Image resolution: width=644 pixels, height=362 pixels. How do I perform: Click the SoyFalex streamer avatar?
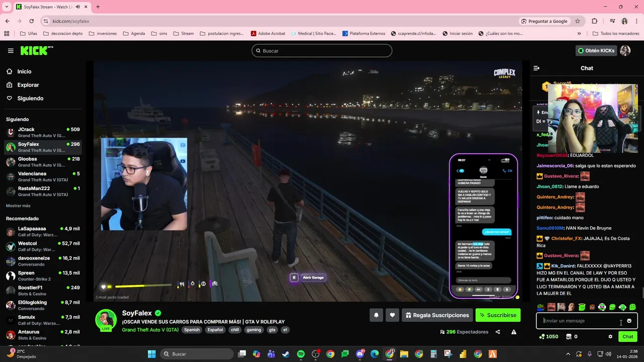tap(106, 320)
